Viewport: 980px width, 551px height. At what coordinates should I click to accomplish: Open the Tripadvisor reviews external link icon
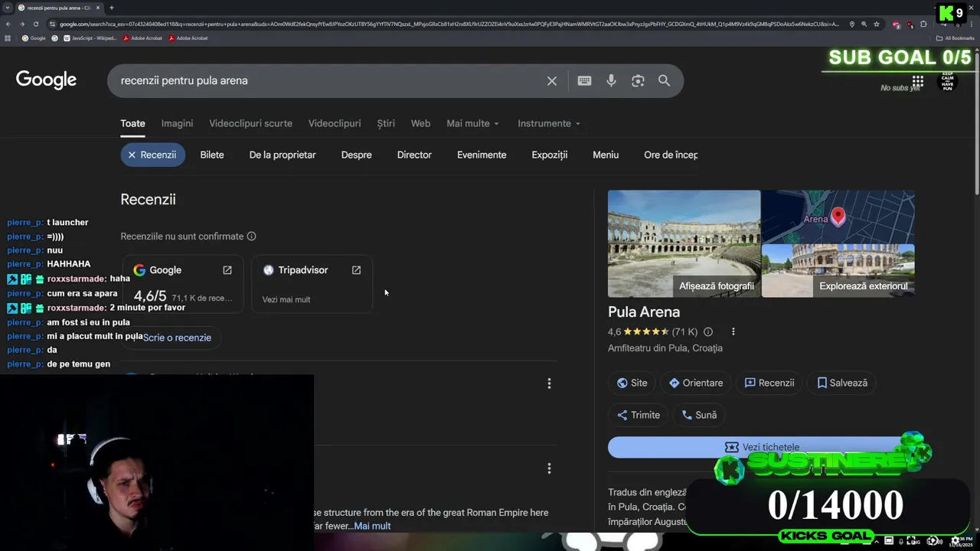point(356,270)
